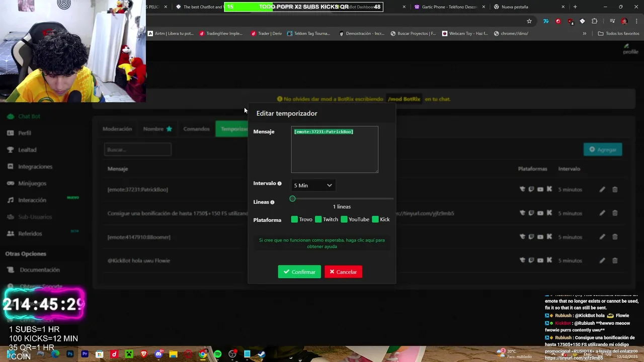This screenshot has height=362, width=644.
Task: Open the profile icon at top right
Action: tap(630, 49)
